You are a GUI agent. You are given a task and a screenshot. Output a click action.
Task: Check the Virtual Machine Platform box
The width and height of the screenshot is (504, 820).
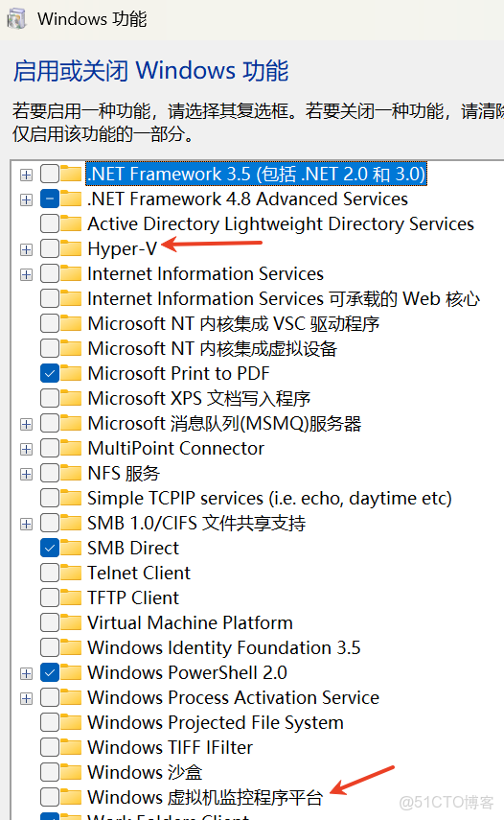(x=50, y=622)
